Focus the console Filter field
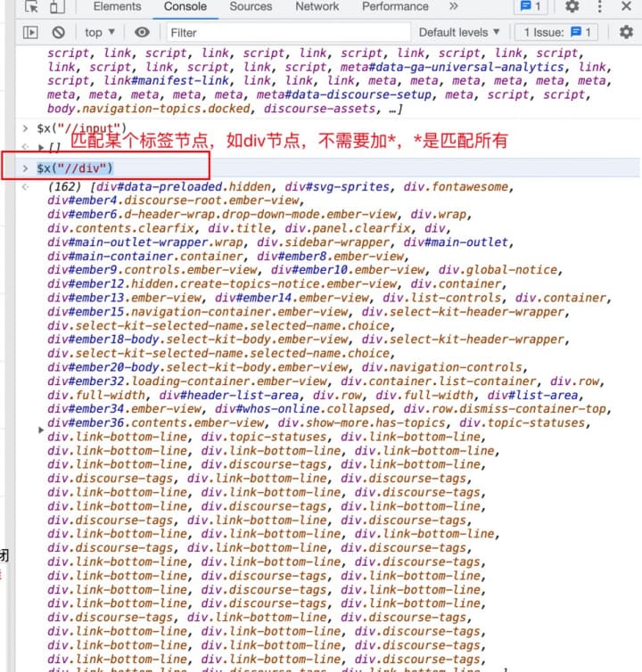The height and width of the screenshot is (672, 642). click(x=288, y=33)
